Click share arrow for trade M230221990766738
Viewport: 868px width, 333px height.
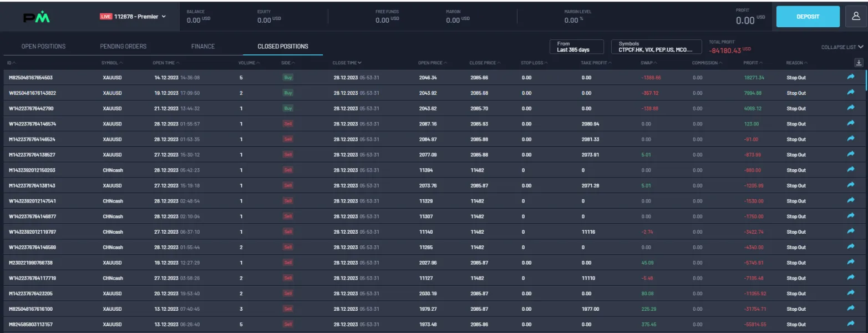851,263
